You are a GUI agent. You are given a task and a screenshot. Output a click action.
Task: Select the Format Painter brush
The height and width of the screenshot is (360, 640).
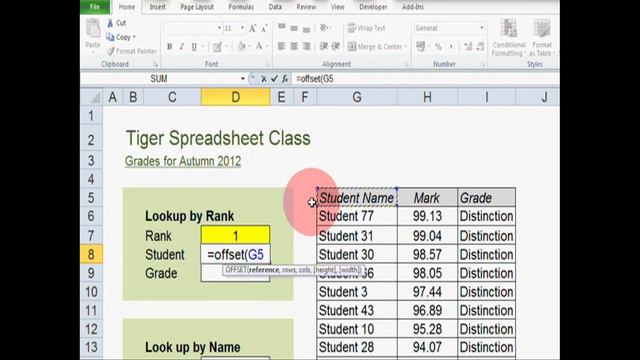(x=111, y=51)
